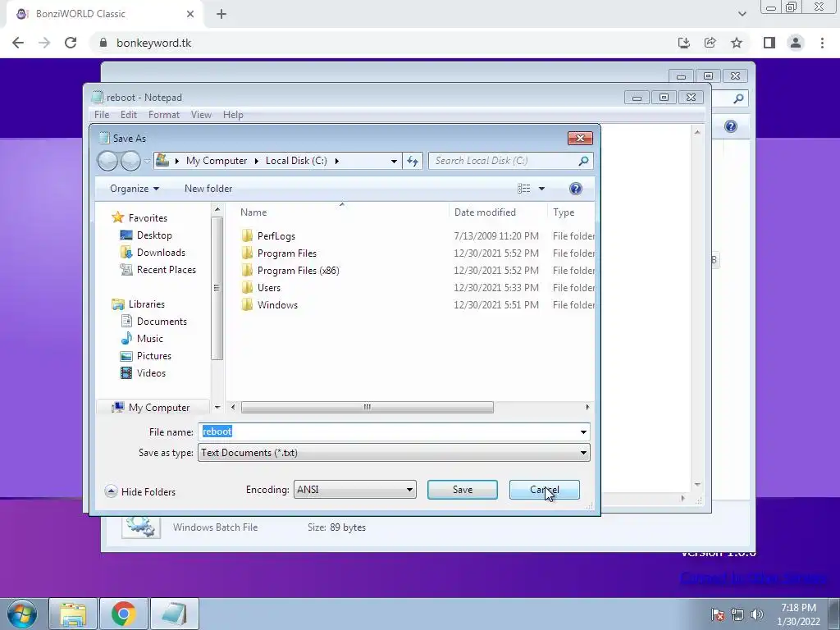The width and height of the screenshot is (840, 630).
Task: Expand the arrow after Local Disk (C:) in the path
Action: 337,161
